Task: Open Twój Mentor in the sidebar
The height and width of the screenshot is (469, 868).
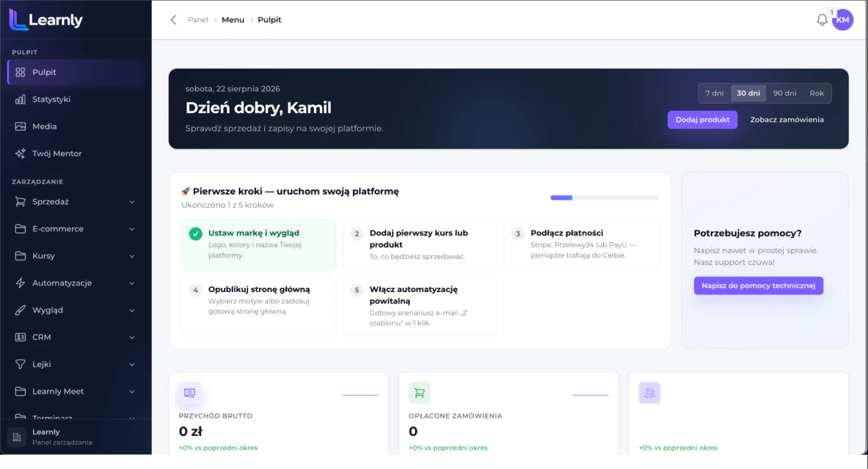Action: (x=76, y=154)
